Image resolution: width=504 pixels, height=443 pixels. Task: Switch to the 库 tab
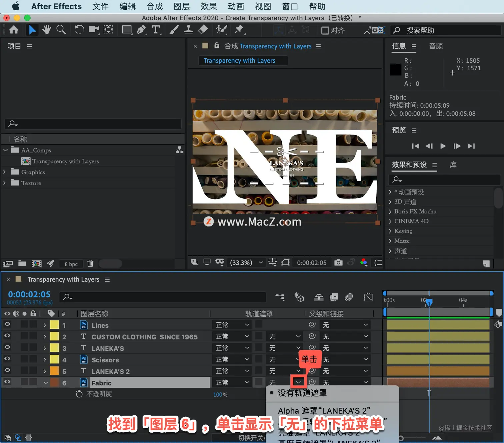pyautogui.click(x=453, y=165)
